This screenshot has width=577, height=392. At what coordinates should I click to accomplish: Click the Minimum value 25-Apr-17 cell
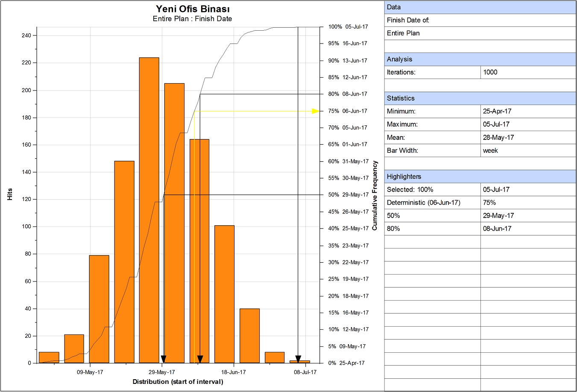tap(497, 111)
